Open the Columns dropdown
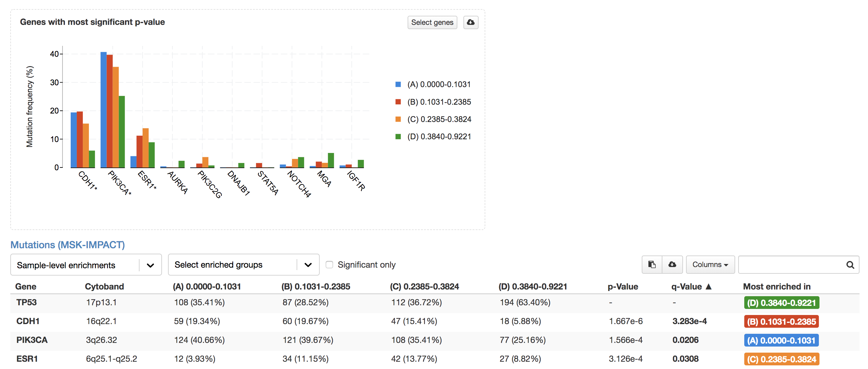The width and height of the screenshot is (868, 369). pos(710,264)
